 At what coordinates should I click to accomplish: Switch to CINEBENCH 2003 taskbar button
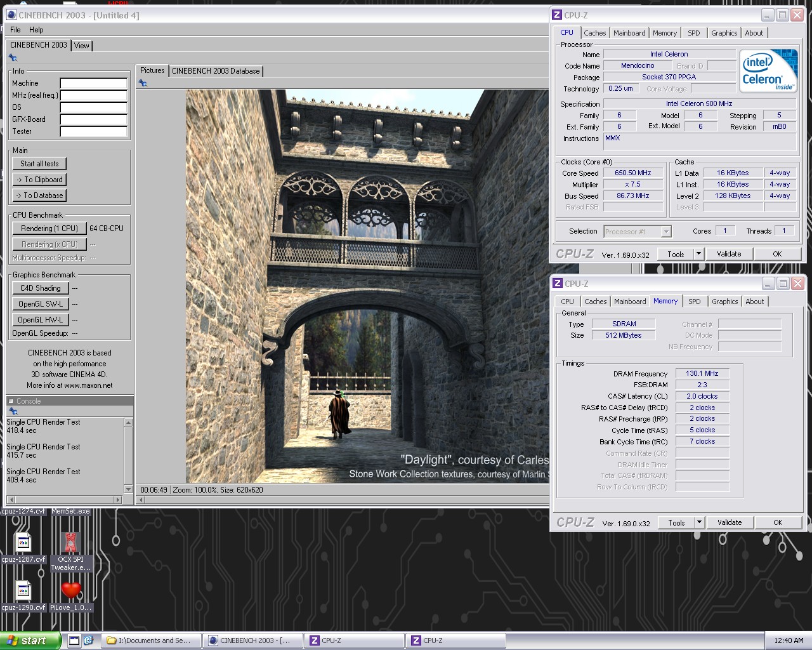253,640
